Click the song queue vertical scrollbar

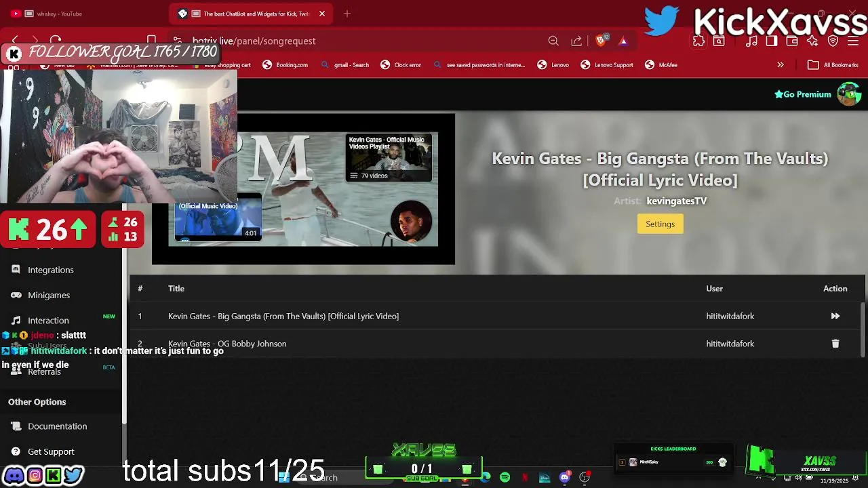click(x=863, y=329)
